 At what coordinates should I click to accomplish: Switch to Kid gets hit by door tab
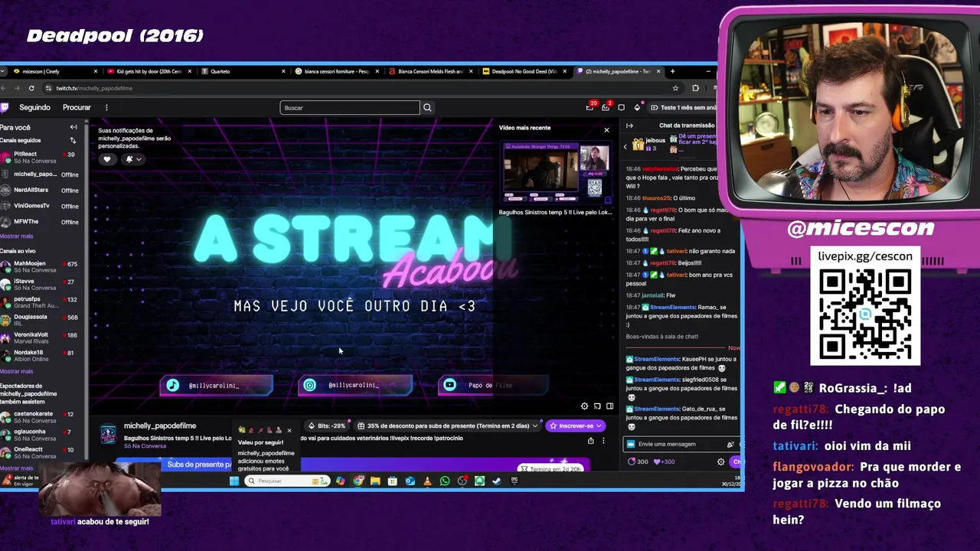[149, 71]
